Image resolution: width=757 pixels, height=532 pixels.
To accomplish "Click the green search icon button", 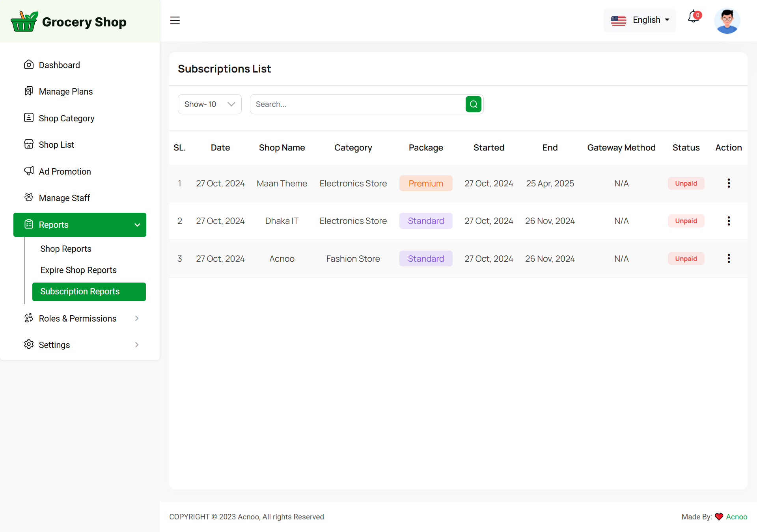I will click(473, 104).
